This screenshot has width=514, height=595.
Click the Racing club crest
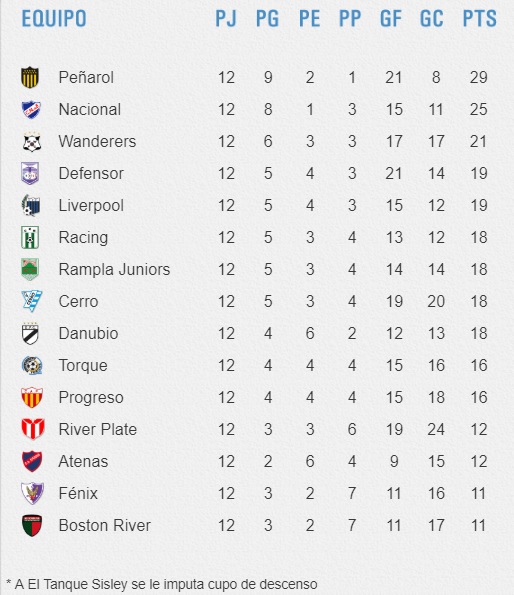[30, 238]
